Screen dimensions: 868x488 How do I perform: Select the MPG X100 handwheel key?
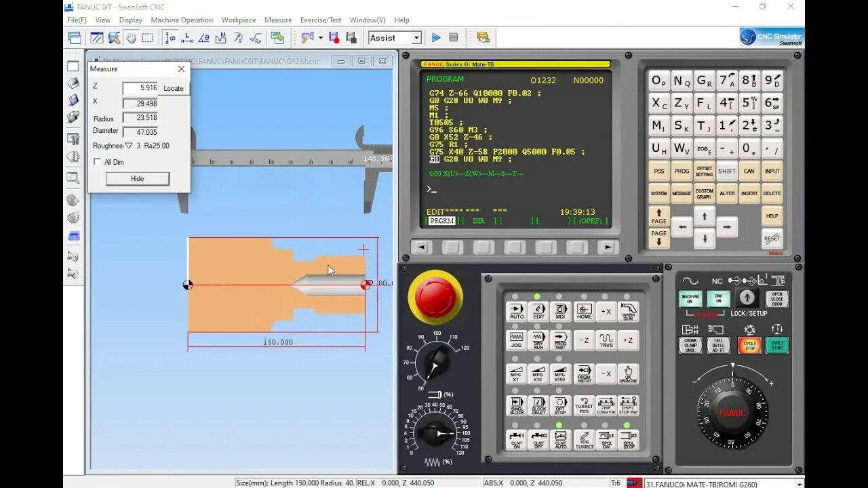(560, 374)
